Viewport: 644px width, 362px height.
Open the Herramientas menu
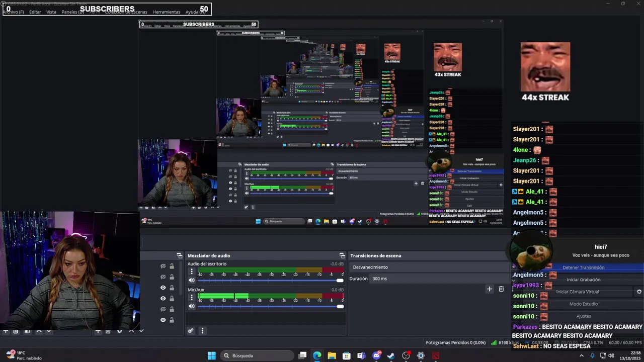pos(167,12)
